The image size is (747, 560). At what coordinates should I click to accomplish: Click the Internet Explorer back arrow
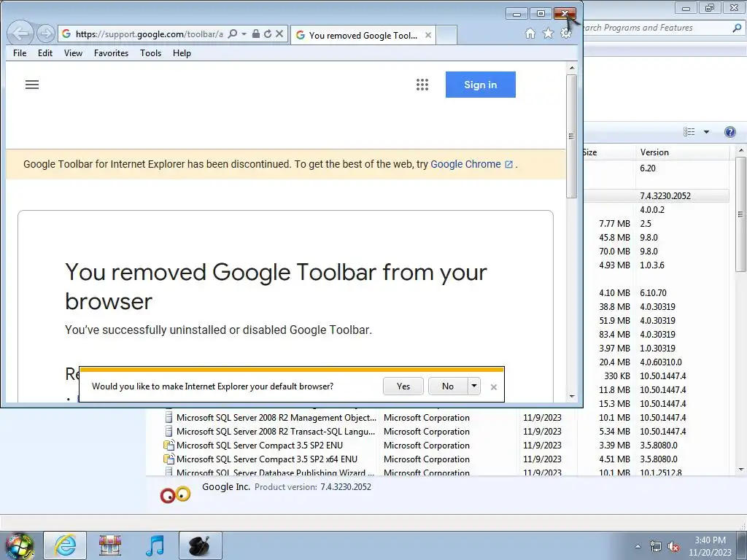point(20,34)
